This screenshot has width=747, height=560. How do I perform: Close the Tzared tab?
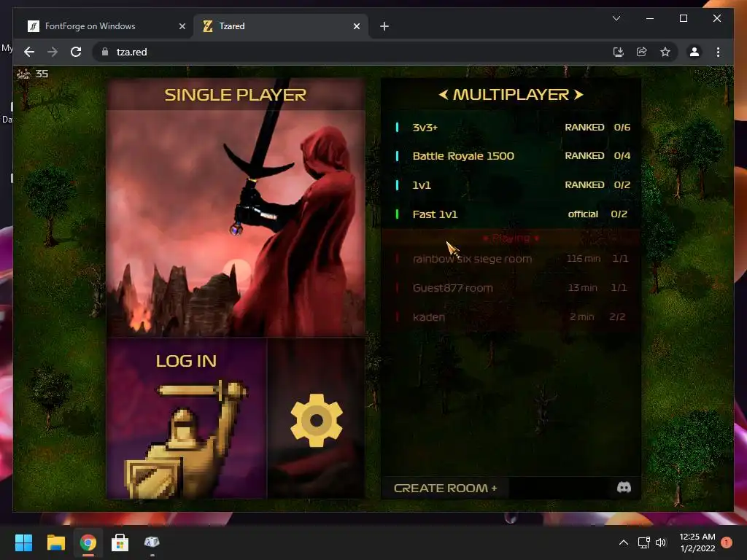(x=356, y=26)
